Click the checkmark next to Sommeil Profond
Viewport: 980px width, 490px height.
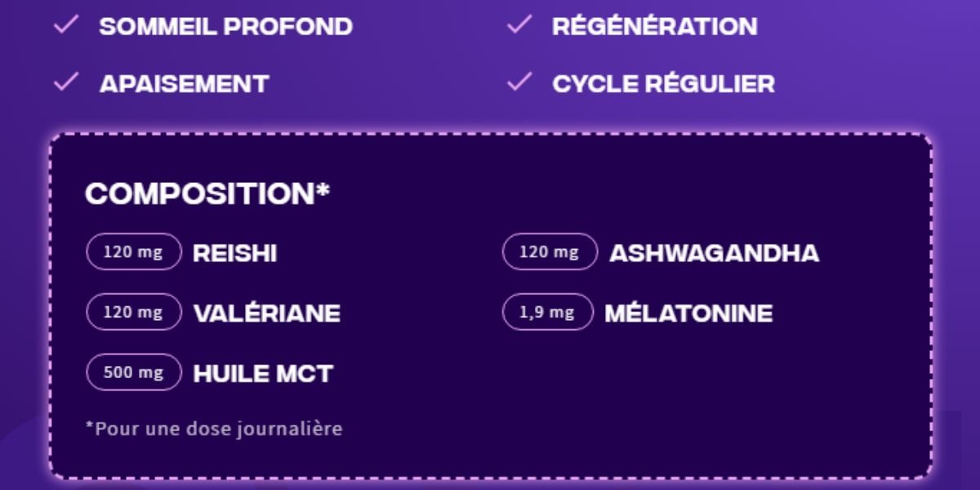pos(65,25)
